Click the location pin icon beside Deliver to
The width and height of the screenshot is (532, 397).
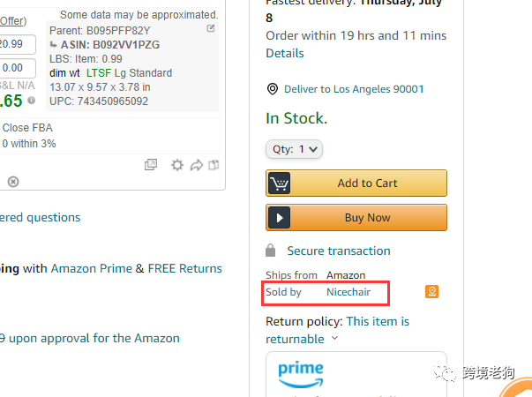pos(273,89)
